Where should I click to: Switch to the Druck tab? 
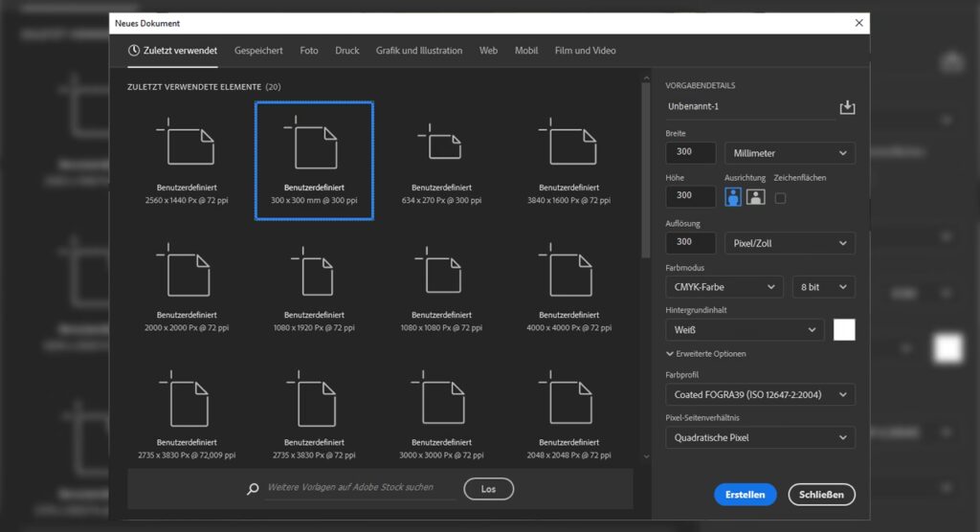pos(347,51)
